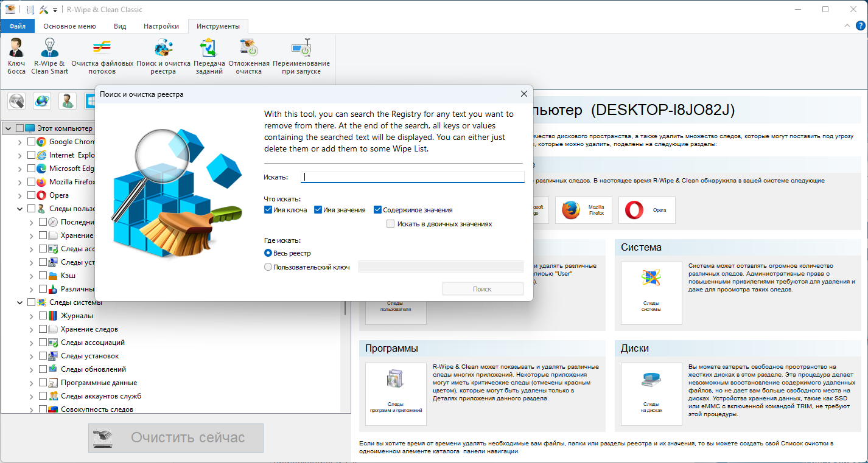The image size is (868, 463).
Task: Check the Журналы tree checkbox
Action: 43,316
